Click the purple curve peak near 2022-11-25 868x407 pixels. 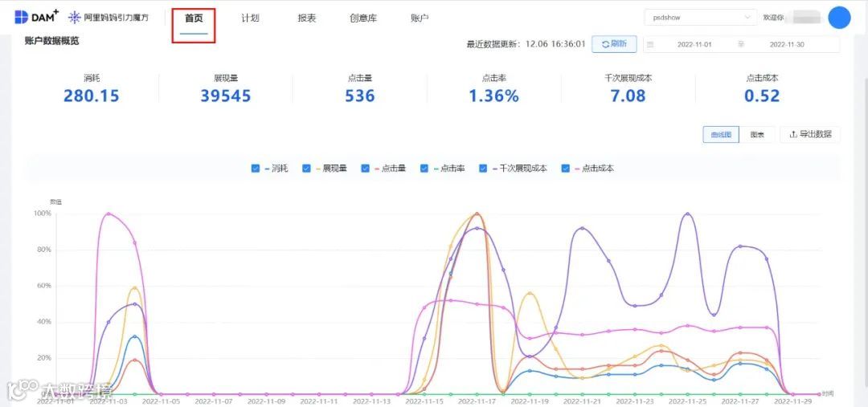(x=687, y=214)
